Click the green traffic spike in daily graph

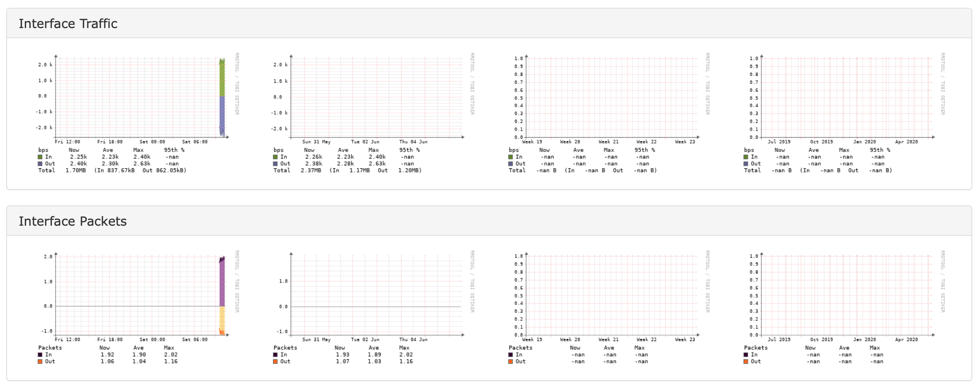click(x=222, y=78)
